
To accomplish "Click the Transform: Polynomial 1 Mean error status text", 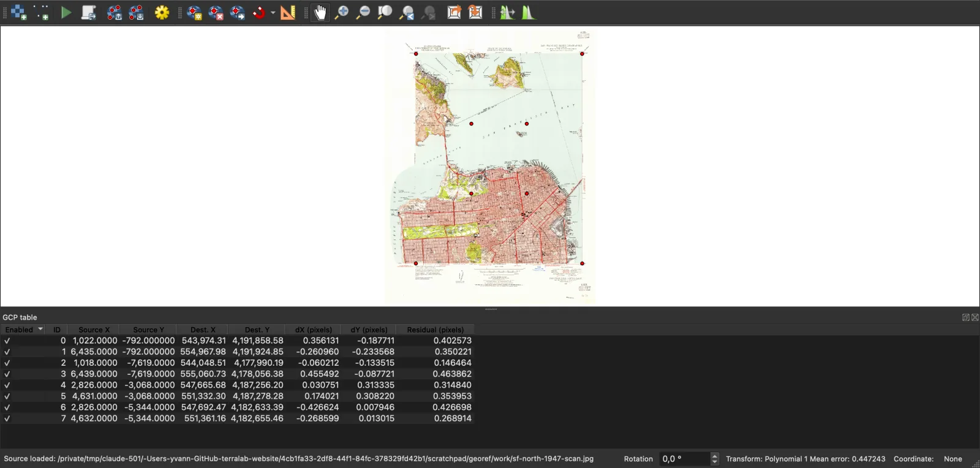I will [x=805, y=459].
